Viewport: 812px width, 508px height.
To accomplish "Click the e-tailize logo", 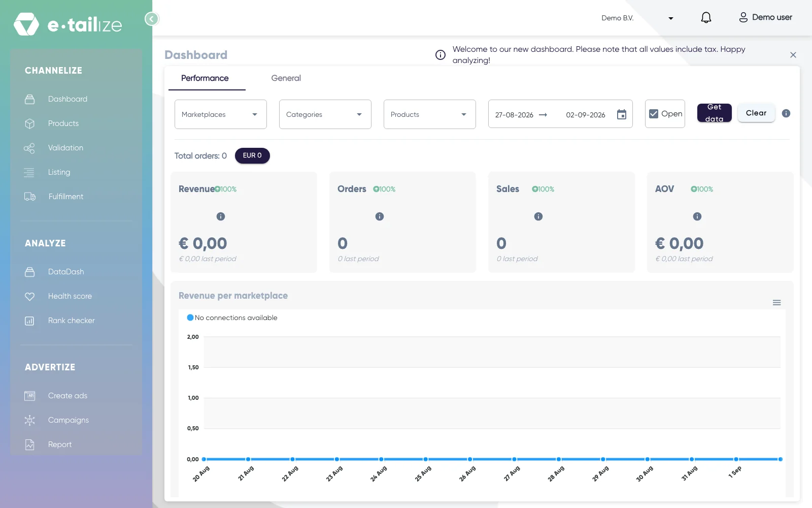I will [68, 24].
